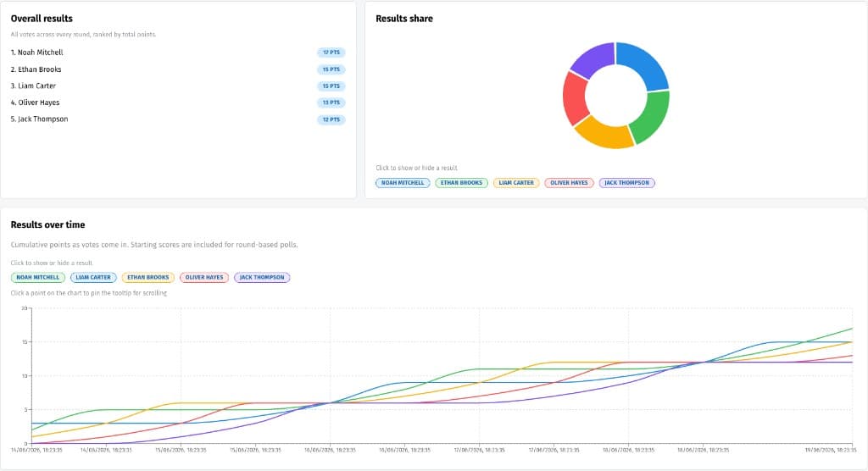868x471 pixels.
Task: Click Noah Mitchell's 17 PTS badge
Action: (x=331, y=53)
